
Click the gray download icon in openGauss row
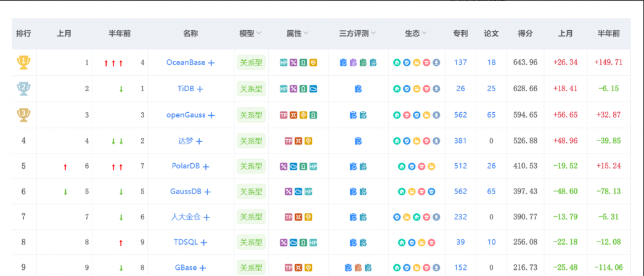click(436, 115)
